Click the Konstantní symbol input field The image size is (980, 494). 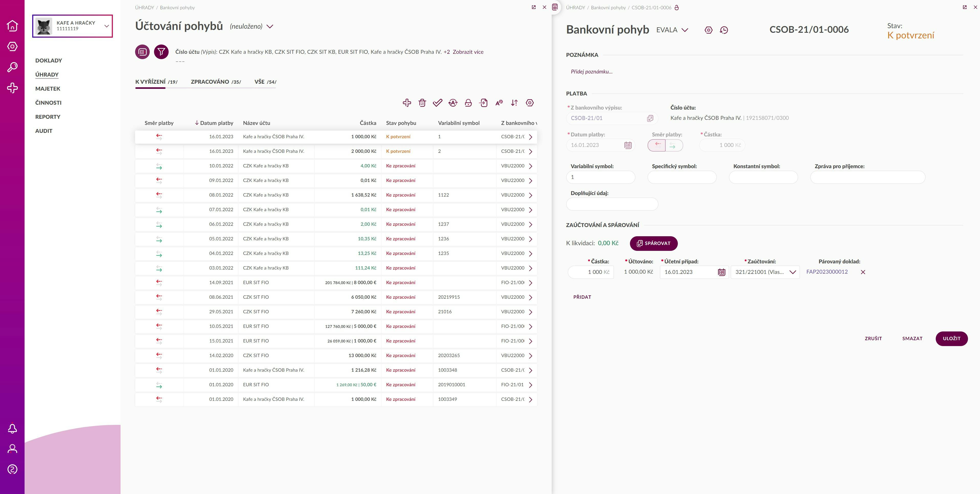[763, 177]
